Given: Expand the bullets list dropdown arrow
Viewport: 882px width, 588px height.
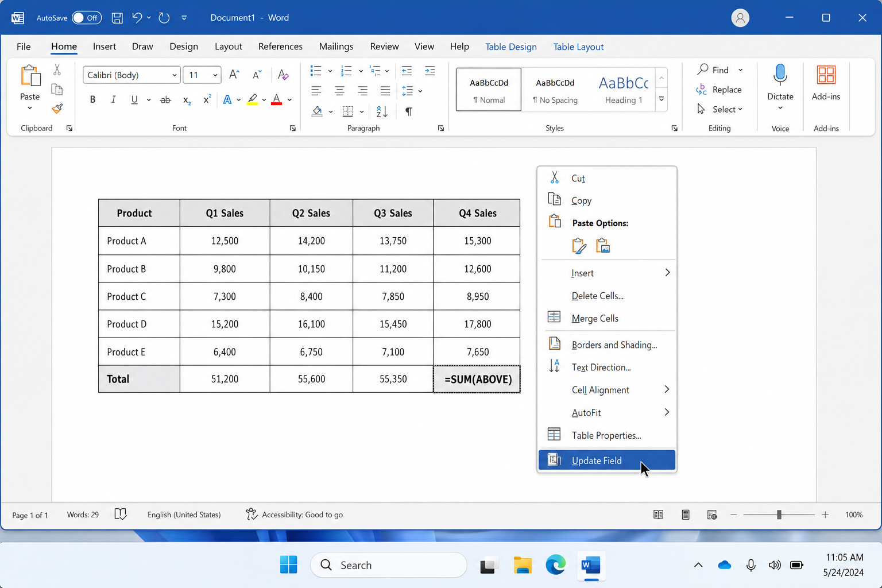Looking at the screenshot, I should [x=330, y=71].
